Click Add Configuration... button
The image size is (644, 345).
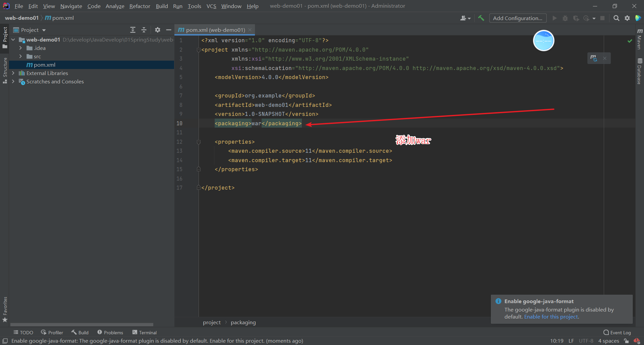(x=518, y=18)
